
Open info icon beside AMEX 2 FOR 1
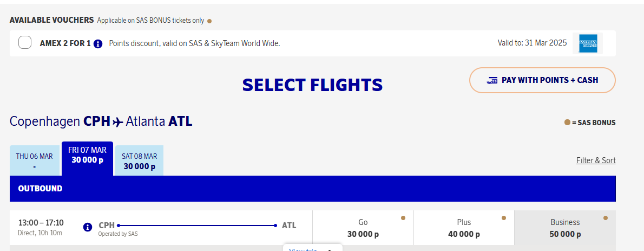(98, 43)
